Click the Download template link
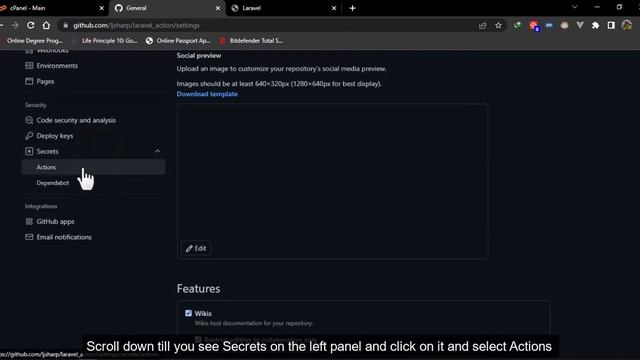Viewport: 640px width, 360px height. point(207,94)
